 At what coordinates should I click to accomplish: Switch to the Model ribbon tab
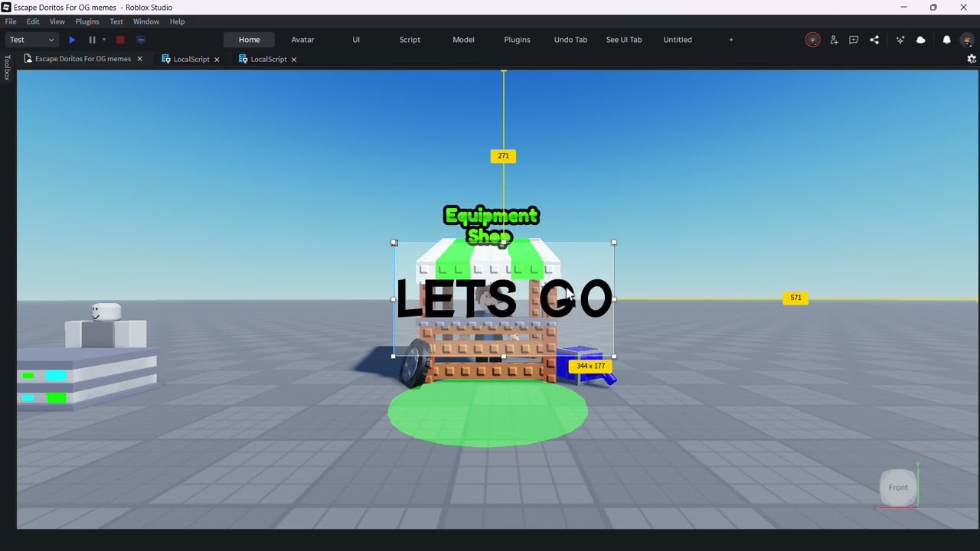point(463,40)
